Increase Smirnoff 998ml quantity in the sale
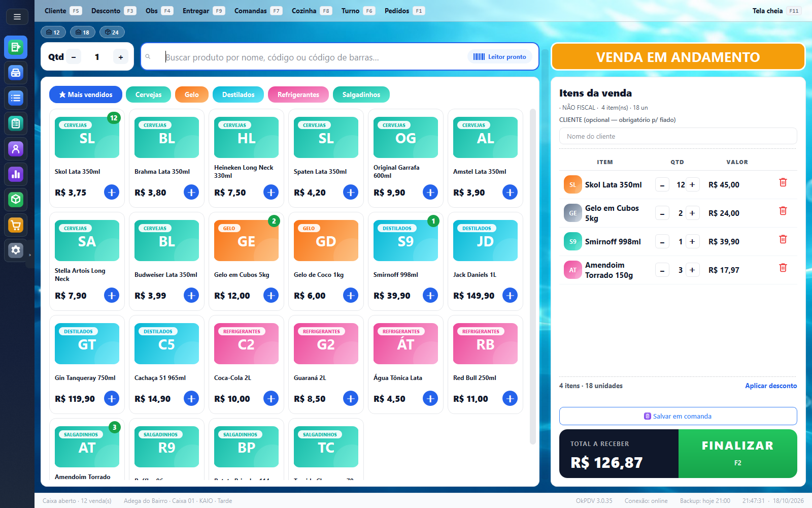The width and height of the screenshot is (812, 508). (692, 241)
